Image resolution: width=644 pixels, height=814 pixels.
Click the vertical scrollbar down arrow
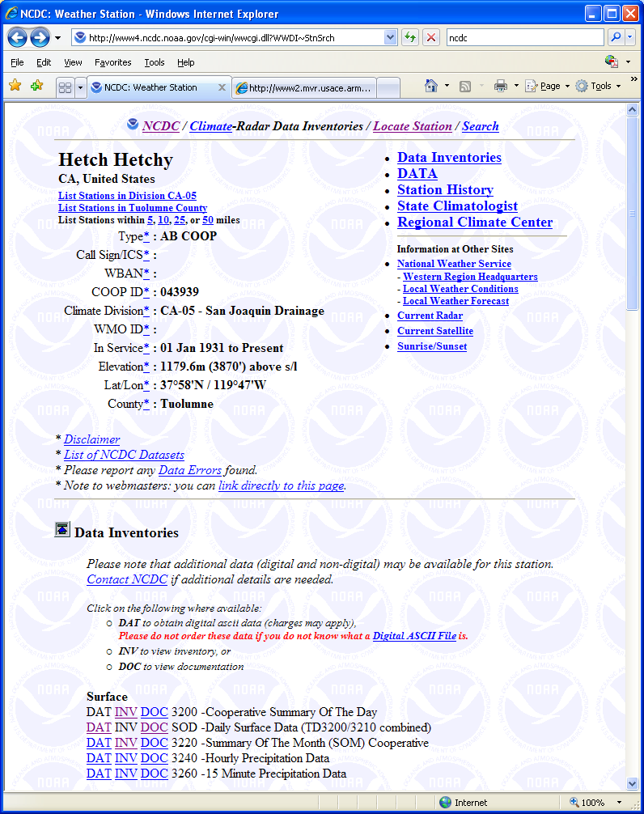[633, 783]
